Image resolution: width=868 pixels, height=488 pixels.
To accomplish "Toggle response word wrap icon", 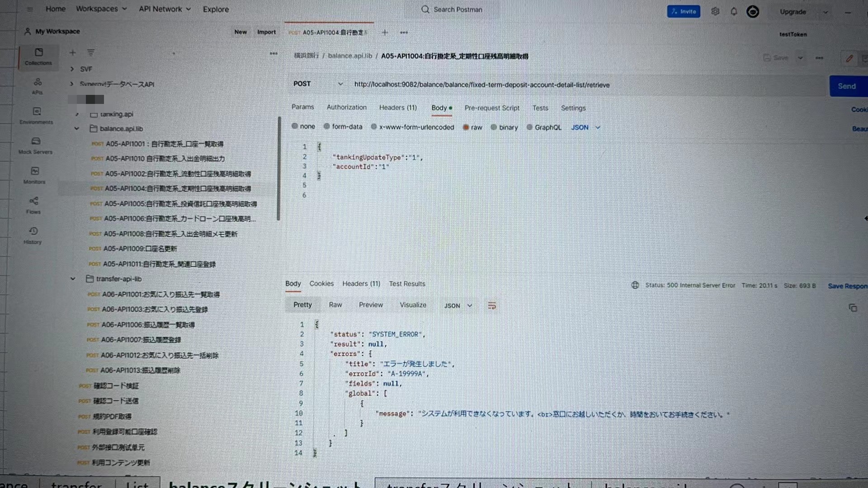I will 492,306.
